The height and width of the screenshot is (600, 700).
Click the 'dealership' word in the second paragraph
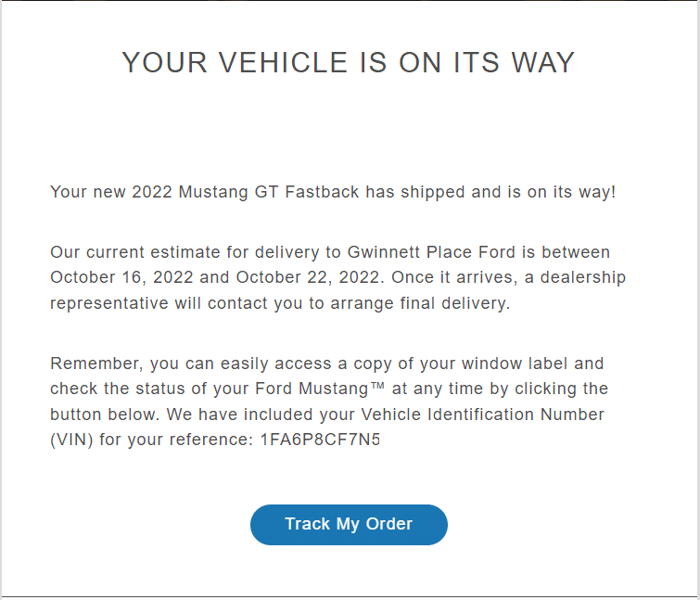click(x=582, y=277)
